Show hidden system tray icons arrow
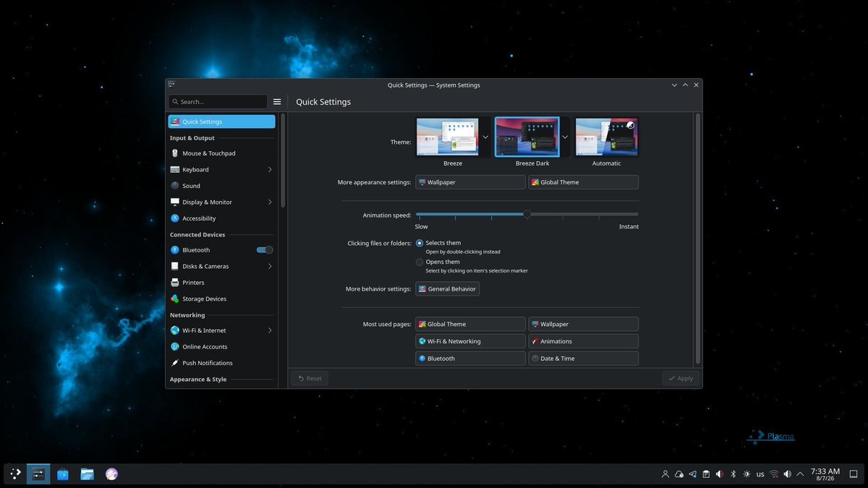868x488 pixels. click(x=801, y=474)
